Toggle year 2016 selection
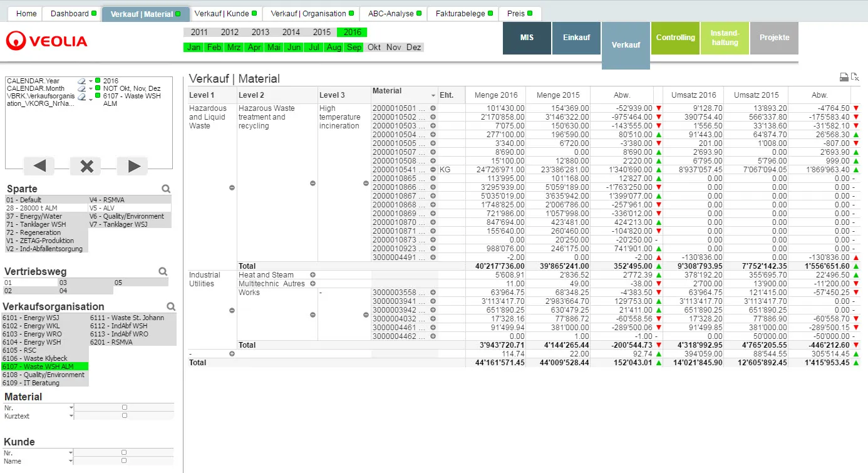 click(x=352, y=32)
